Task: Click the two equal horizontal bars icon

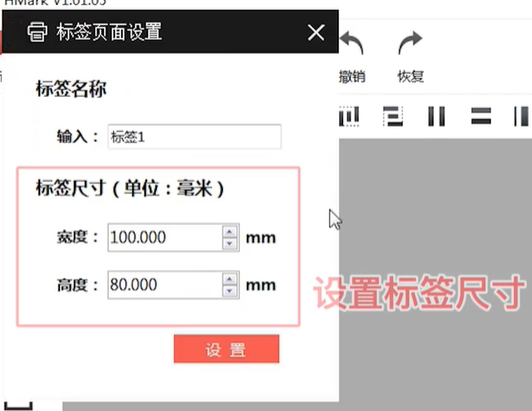Action: click(x=481, y=116)
